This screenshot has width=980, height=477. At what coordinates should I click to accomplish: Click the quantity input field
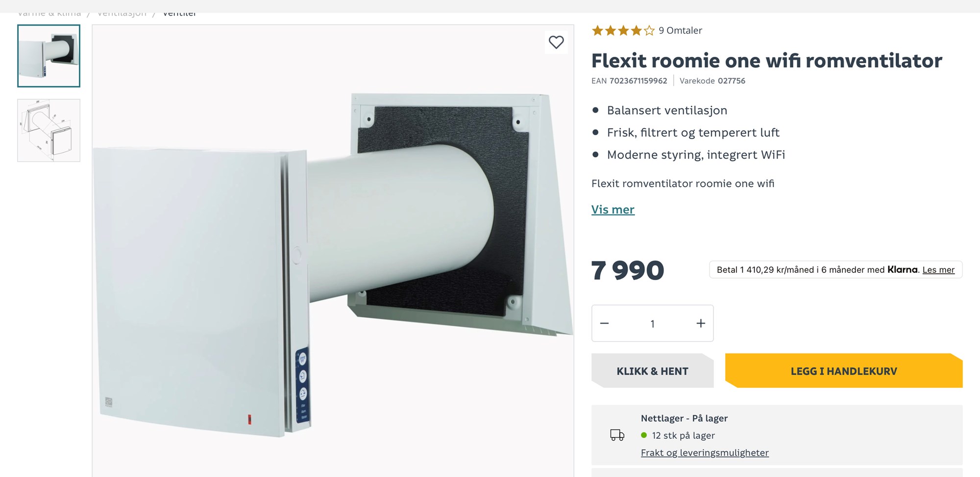[x=652, y=324]
